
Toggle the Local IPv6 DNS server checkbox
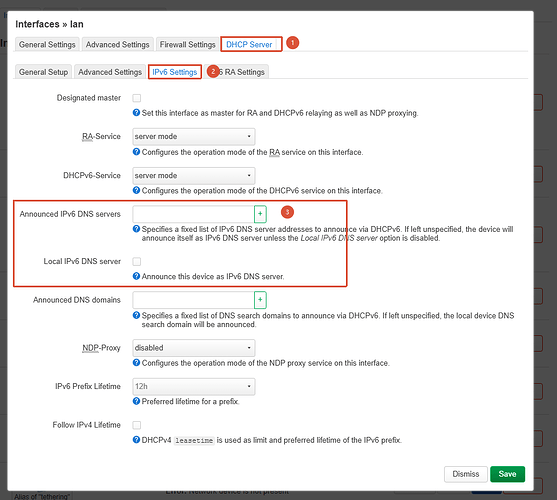click(137, 262)
